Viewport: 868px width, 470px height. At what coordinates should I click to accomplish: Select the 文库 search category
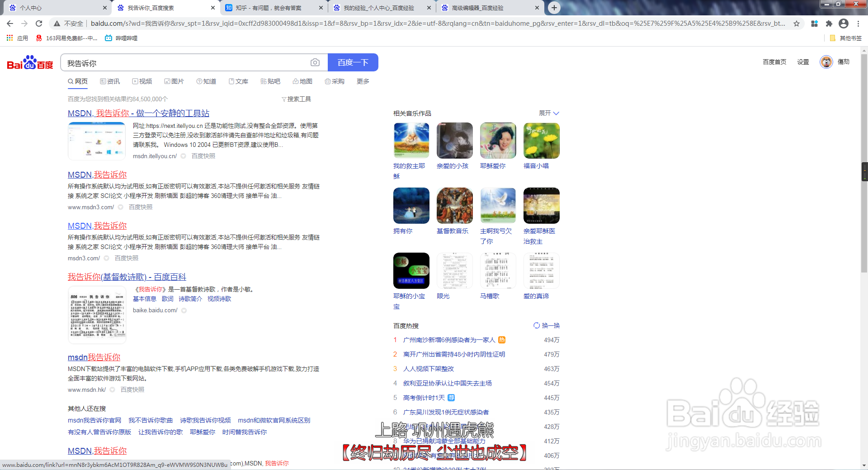pyautogui.click(x=238, y=81)
